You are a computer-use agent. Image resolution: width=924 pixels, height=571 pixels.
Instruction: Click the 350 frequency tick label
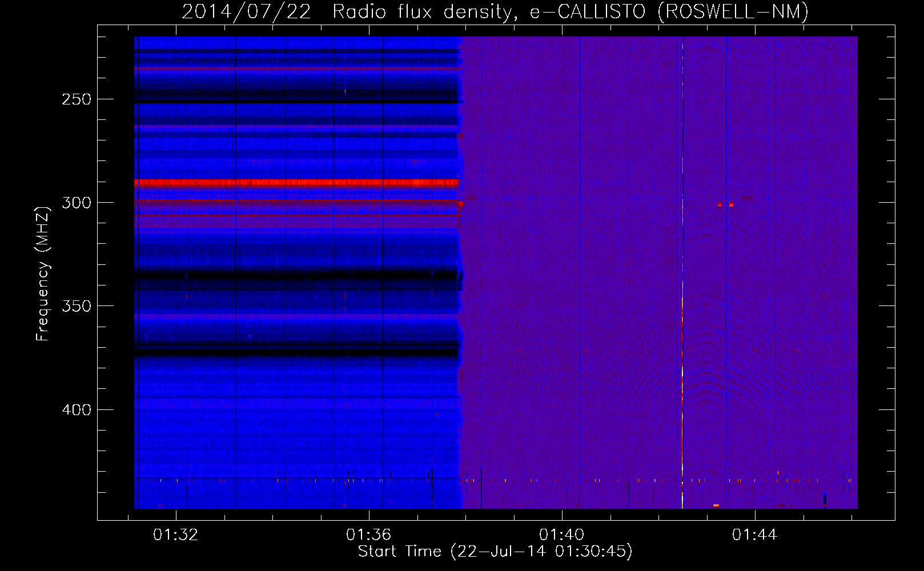[x=77, y=306]
